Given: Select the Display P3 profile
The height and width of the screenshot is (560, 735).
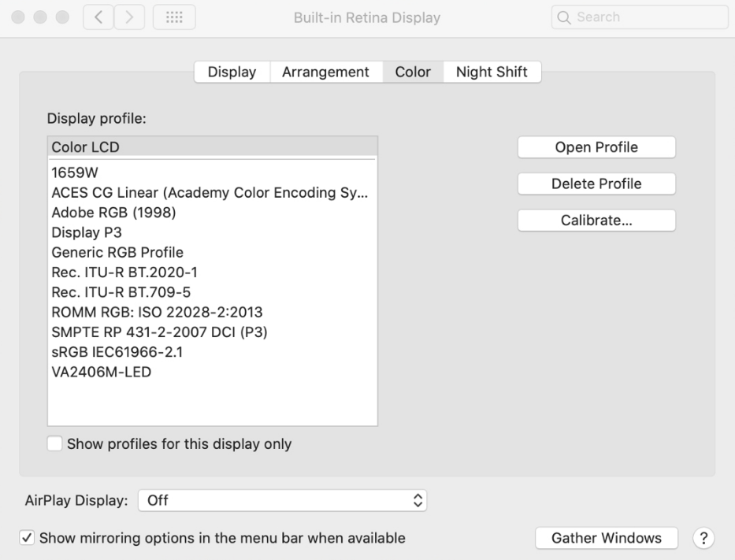Looking at the screenshot, I should click(85, 232).
